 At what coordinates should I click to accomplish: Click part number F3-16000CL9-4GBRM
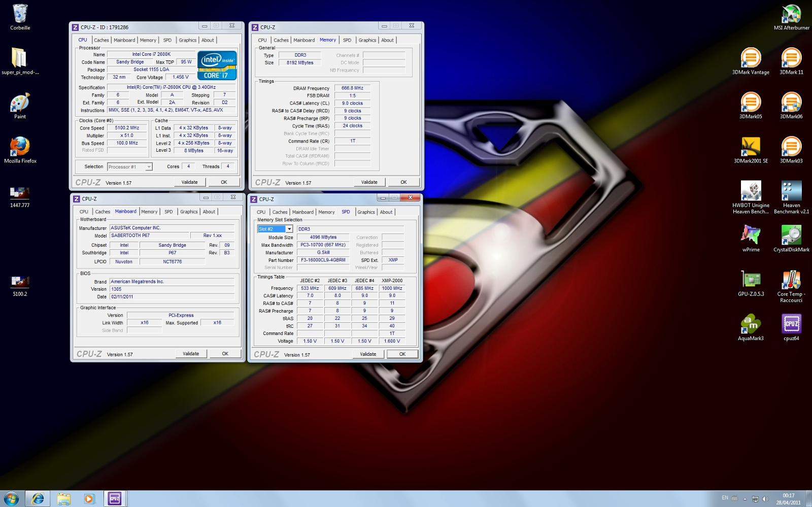pyautogui.click(x=323, y=260)
